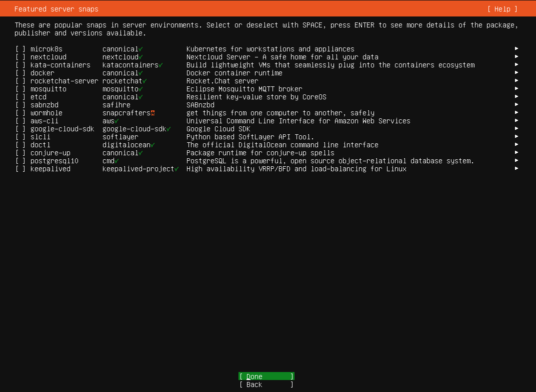Click 'Python based SoftLayer API Tool.' text

coord(250,137)
